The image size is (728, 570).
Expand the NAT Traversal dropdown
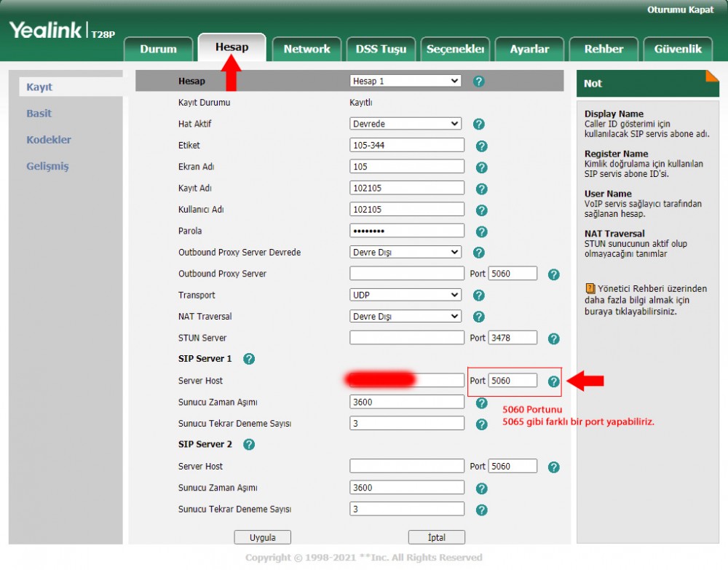pyautogui.click(x=405, y=316)
